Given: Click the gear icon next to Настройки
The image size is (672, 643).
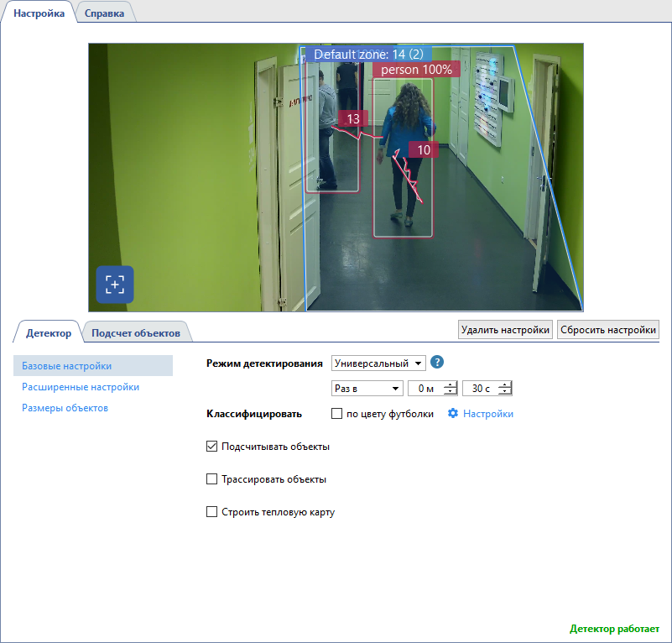Looking at the screenshot, I should pyautogui.click(x=453, y=414).
